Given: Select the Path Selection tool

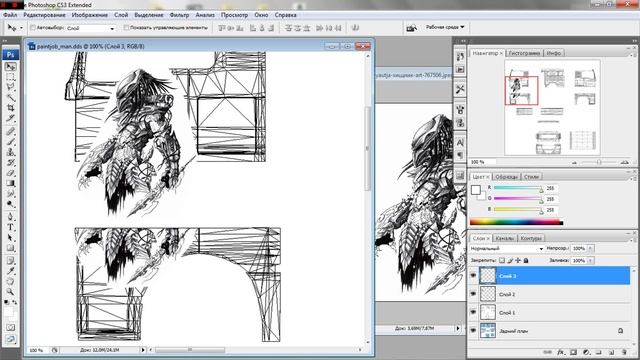Looking at the screenshot, I should tap(11, 238).
